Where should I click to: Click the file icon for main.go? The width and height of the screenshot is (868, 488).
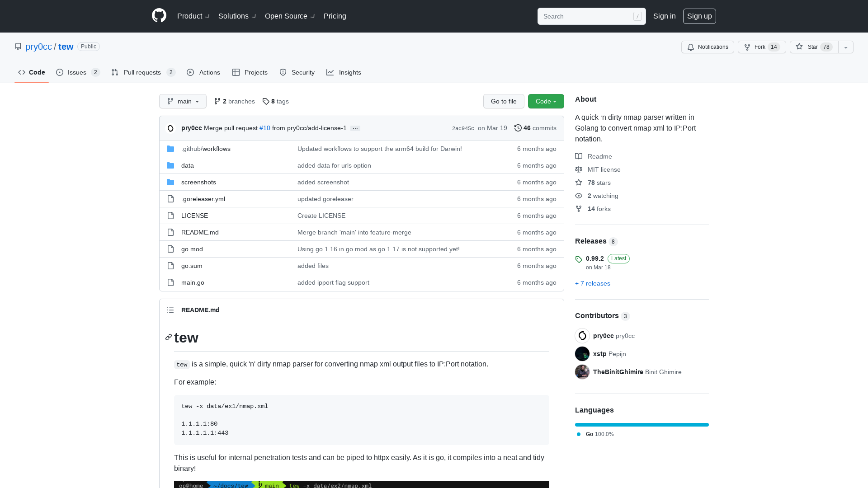pos(170,282)
